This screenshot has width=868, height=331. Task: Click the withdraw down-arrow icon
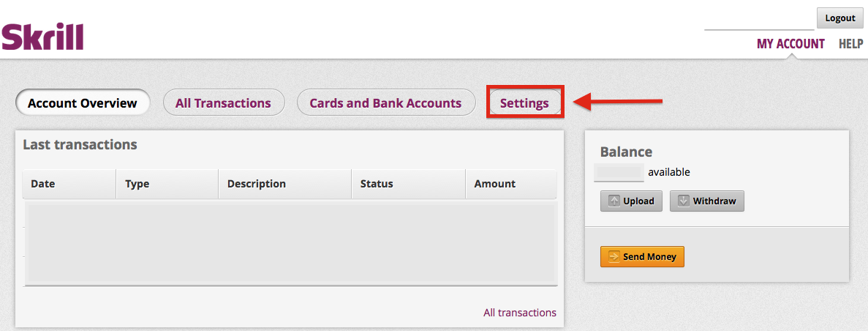coord(684,201)
